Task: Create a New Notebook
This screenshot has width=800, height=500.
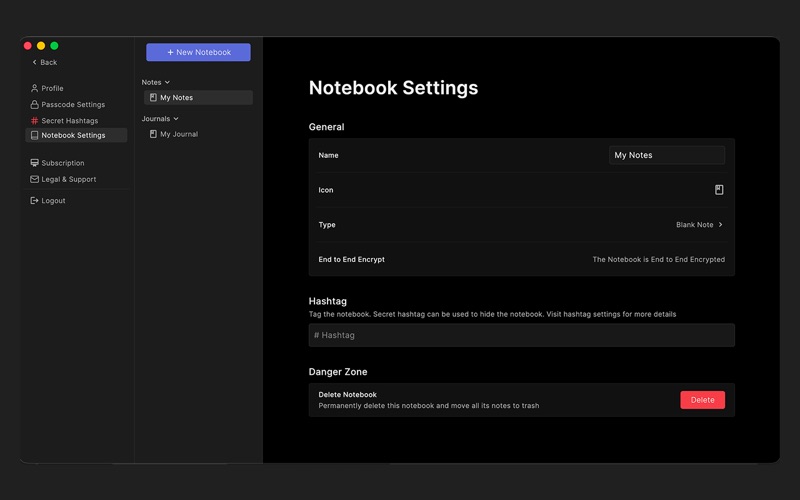Action: point(198,52)
